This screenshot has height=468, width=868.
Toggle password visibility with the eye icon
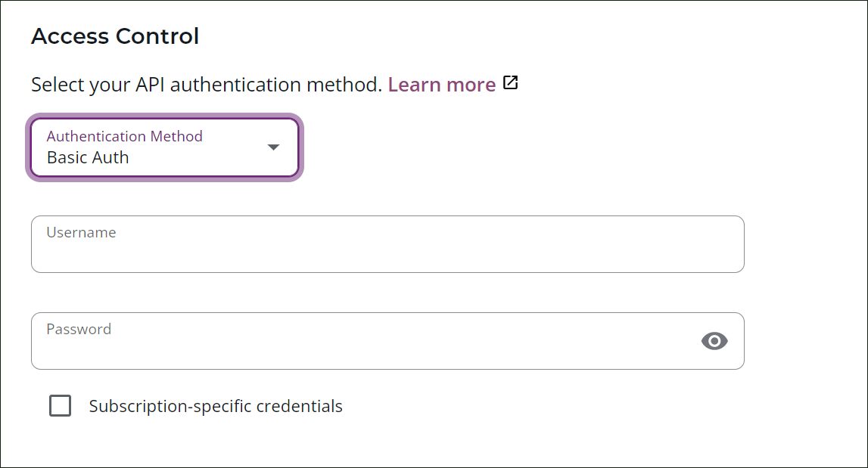coord(714,341)
